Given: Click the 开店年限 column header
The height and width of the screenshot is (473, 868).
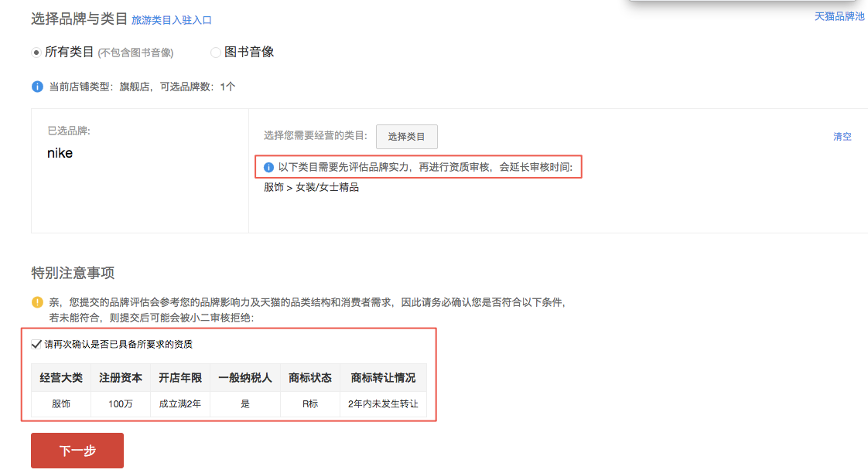Looking at the screenshot, I should coord(180,378).
